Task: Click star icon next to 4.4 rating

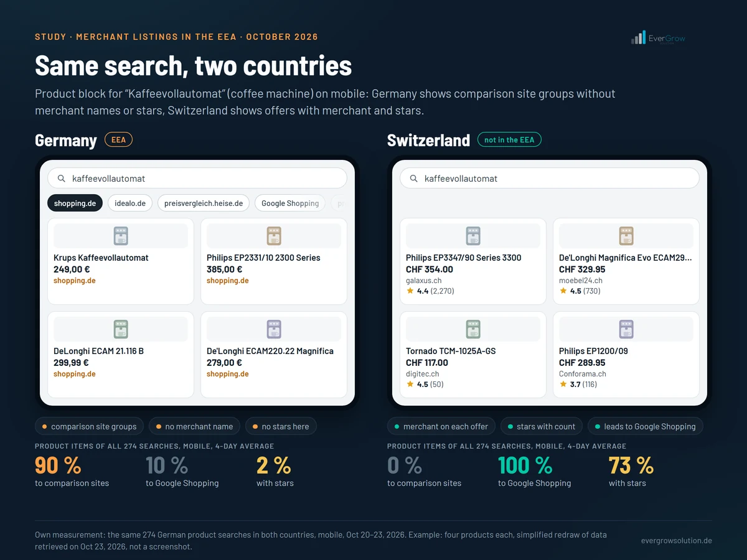Action: (x=410, y=291)
